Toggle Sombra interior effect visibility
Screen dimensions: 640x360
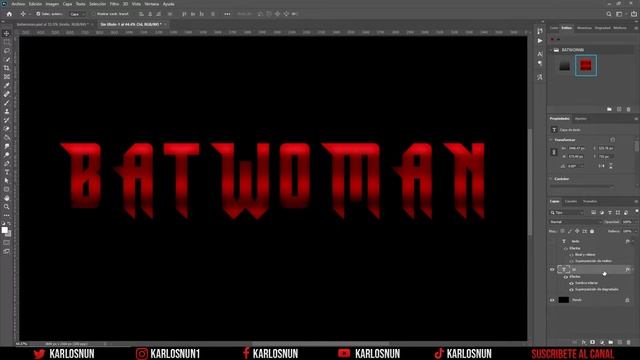[571, 283]
